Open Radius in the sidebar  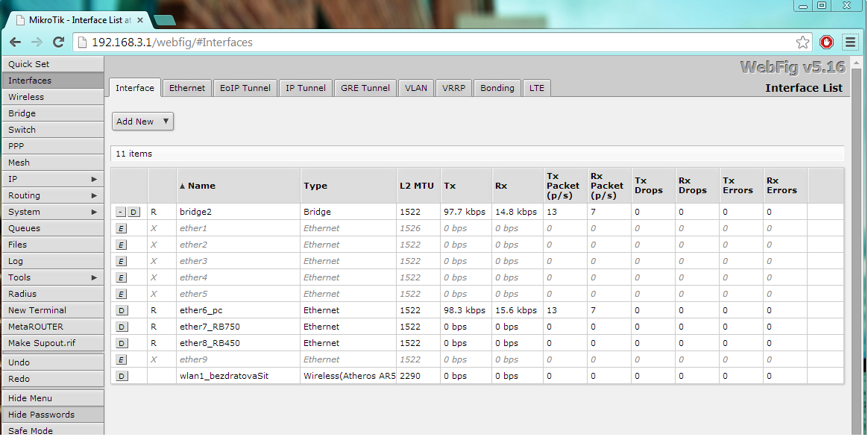(53, 294)
